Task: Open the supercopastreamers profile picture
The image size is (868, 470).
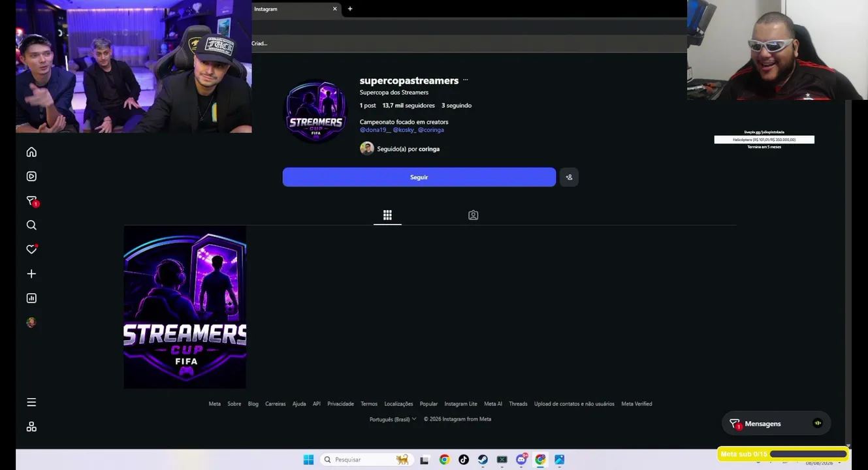Action: [x=316, y=112]
